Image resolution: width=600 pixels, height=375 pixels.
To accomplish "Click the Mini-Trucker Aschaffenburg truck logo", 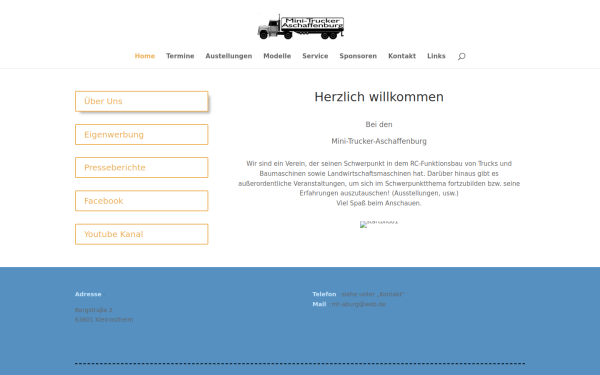I will pos(300,26).
